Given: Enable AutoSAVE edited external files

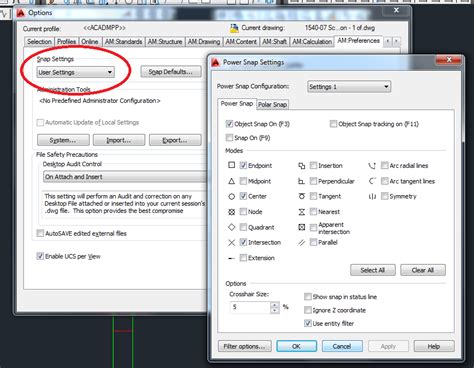Looking at the screenshot, I should (40, 233).
